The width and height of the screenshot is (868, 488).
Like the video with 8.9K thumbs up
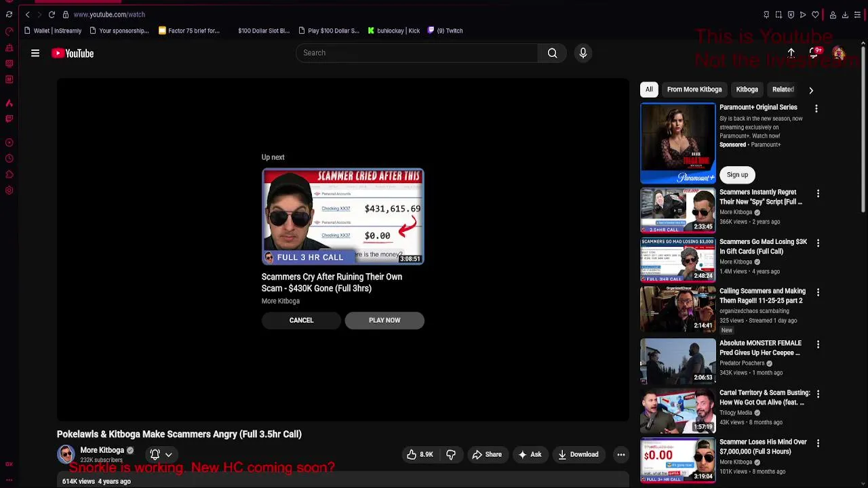420,454
